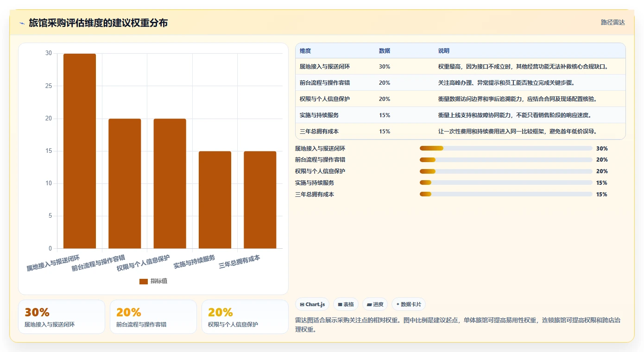Click the 前台流程与操作容错 bar in chart
644x352 pixels.
click(125, 183)
